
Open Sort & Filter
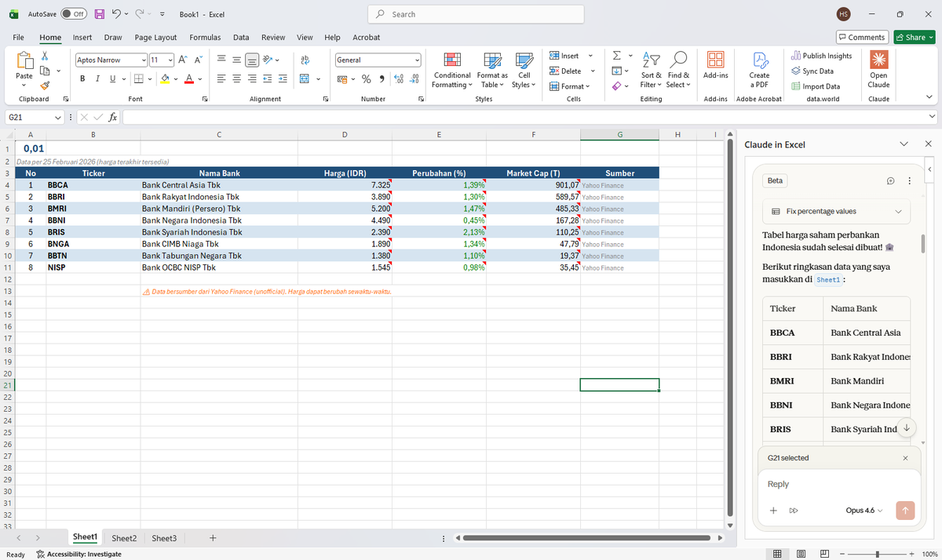click(652, 71)
